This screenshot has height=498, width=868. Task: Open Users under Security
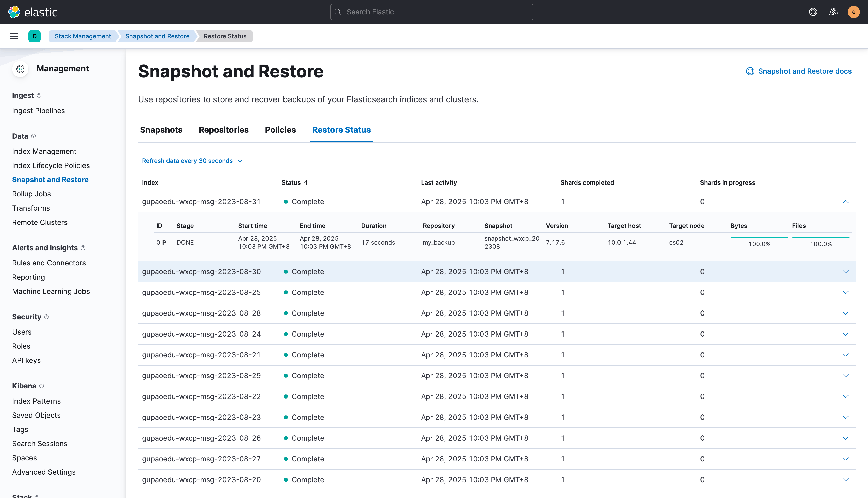coord(22,332)
